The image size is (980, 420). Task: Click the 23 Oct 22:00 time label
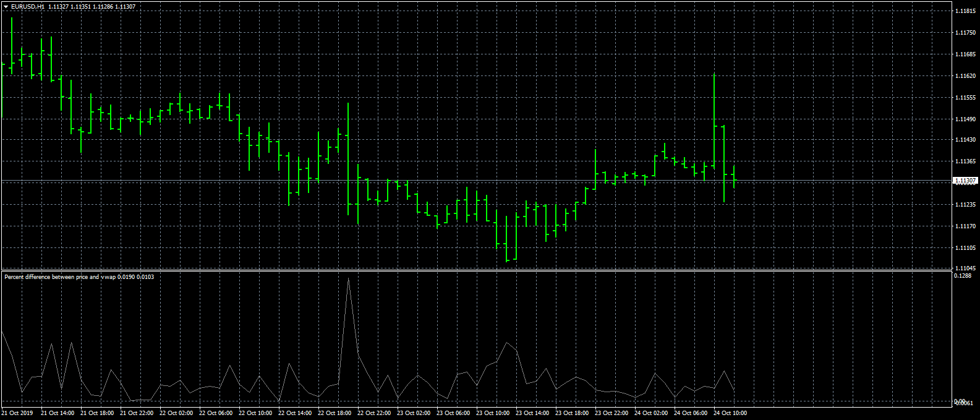click(611, 413)
